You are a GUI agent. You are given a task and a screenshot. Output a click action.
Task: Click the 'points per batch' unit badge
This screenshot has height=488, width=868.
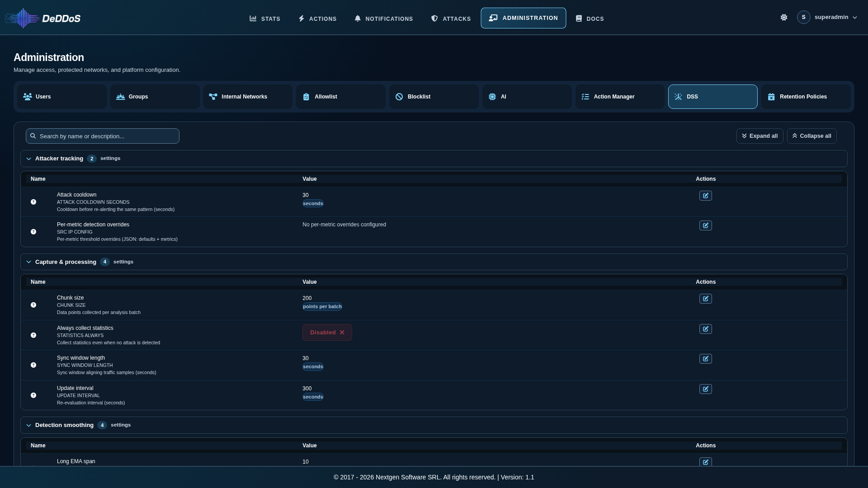coord(322,307)
